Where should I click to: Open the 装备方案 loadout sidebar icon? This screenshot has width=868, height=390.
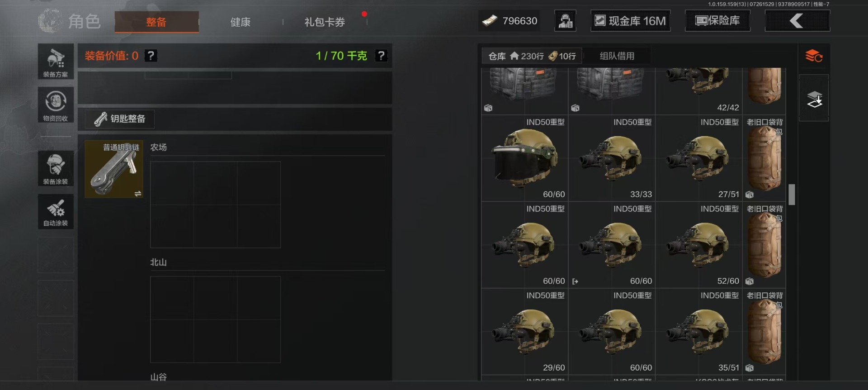point(56,62)
